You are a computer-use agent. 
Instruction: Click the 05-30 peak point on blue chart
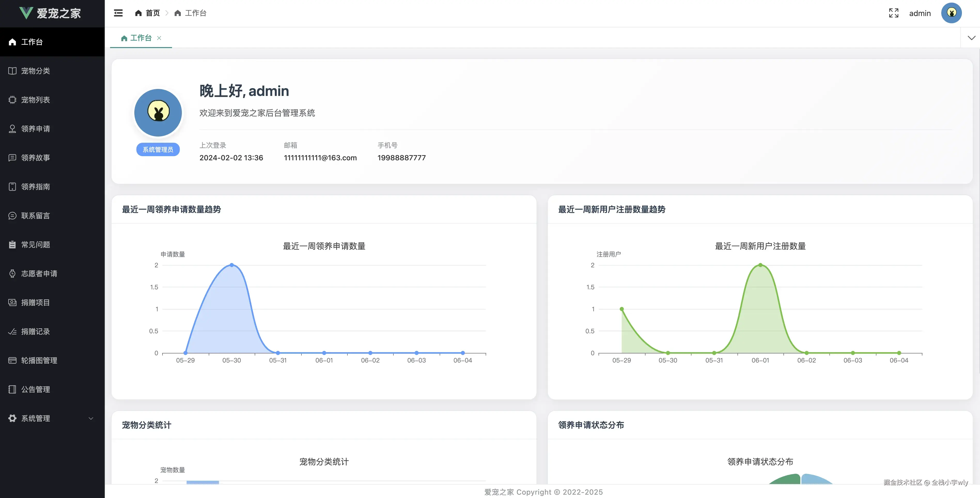tap(232, 265)
